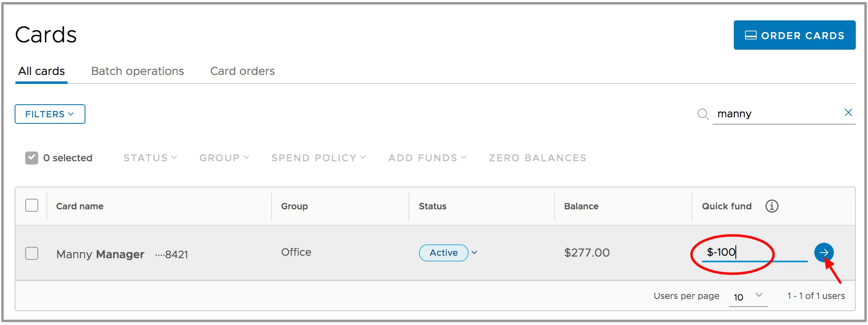Toggle the 0 selected checkbox
The image size is (868, 325).
pyautogui.click(x=32, y=158)
